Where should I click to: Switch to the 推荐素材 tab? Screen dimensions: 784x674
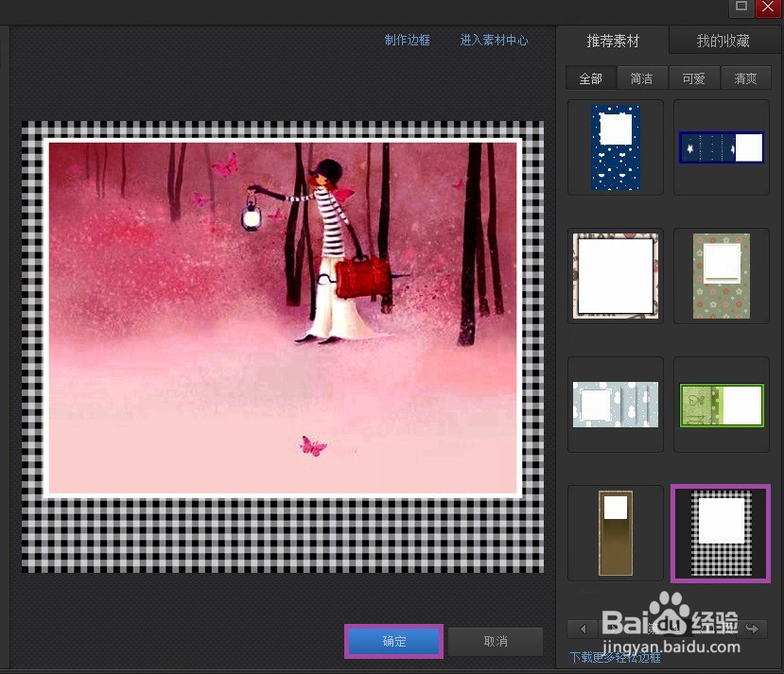(613, 41)
